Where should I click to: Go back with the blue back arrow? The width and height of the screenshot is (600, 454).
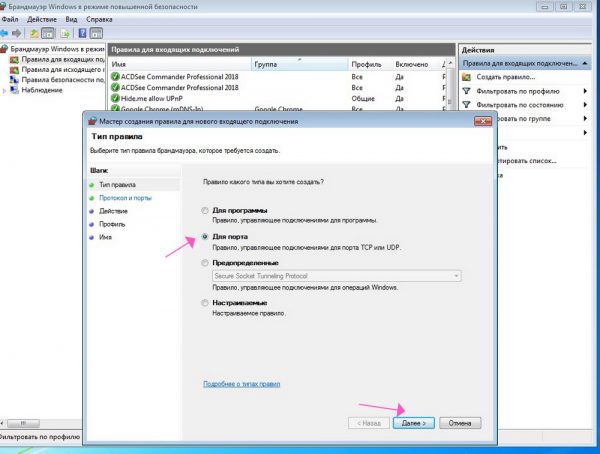[x=4, y=34]
